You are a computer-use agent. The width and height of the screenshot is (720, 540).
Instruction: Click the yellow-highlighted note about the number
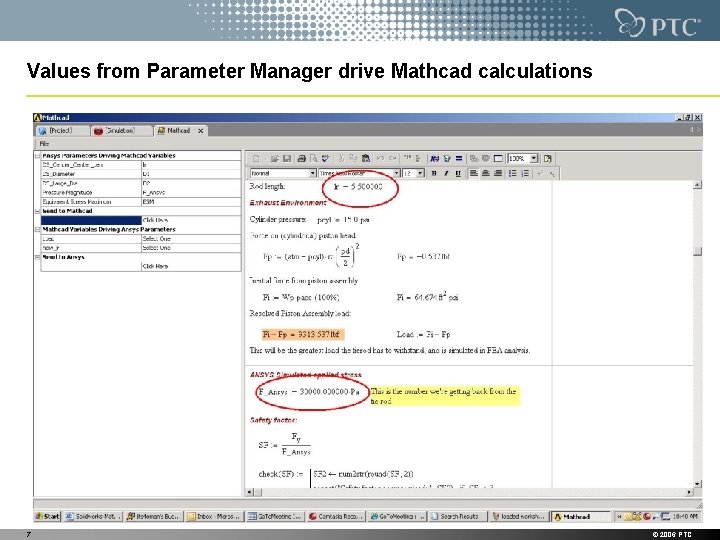tap(444, 396)
